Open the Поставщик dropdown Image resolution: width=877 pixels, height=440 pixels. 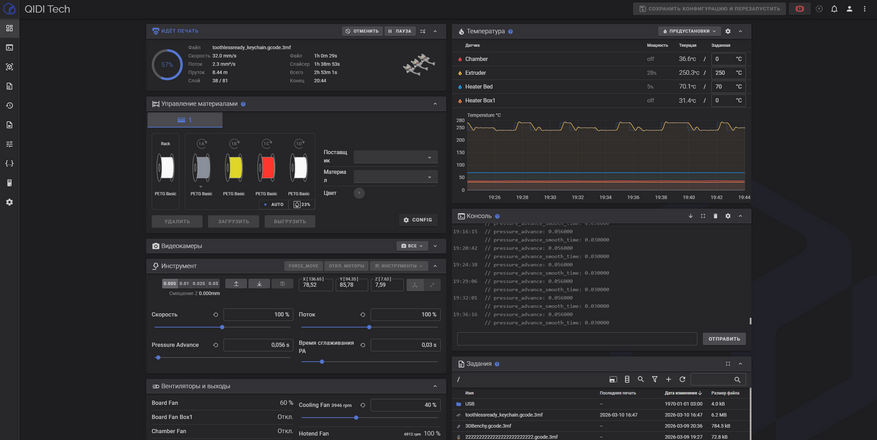pos(395,157)
